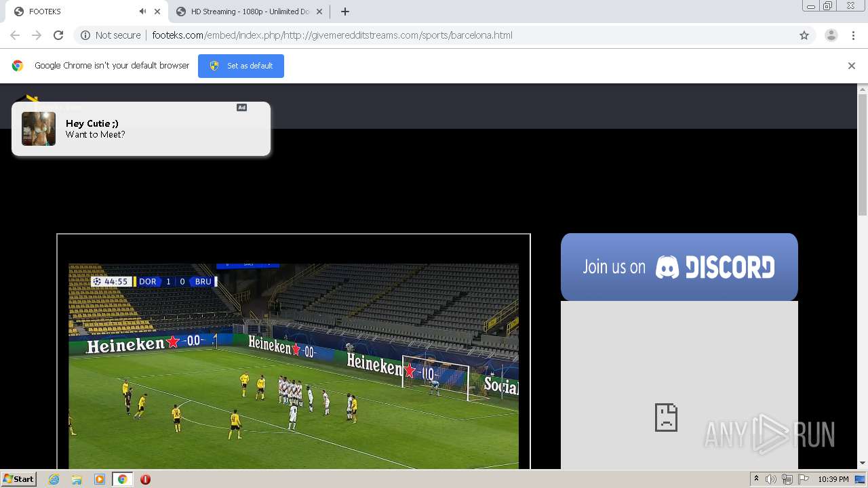This screenshot has width=868, height=488.
Task: Launch Internet Explorer from taskbar
Action: pyautogui.click(x=54, y=479)
